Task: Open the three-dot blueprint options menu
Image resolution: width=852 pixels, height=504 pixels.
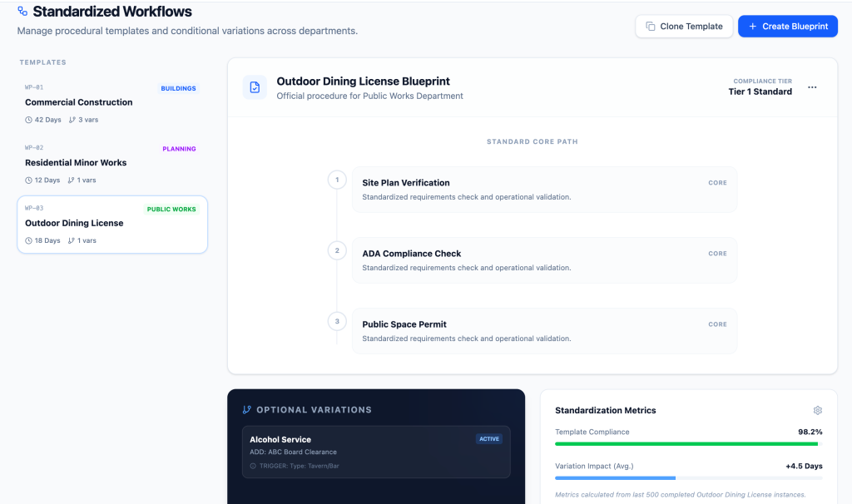Action: [x=812, y=87]
